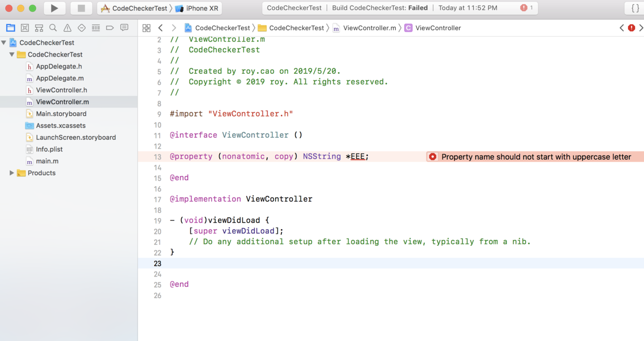Toggle the Source Control navigator

pyautogui.click(x=24, y=28)
